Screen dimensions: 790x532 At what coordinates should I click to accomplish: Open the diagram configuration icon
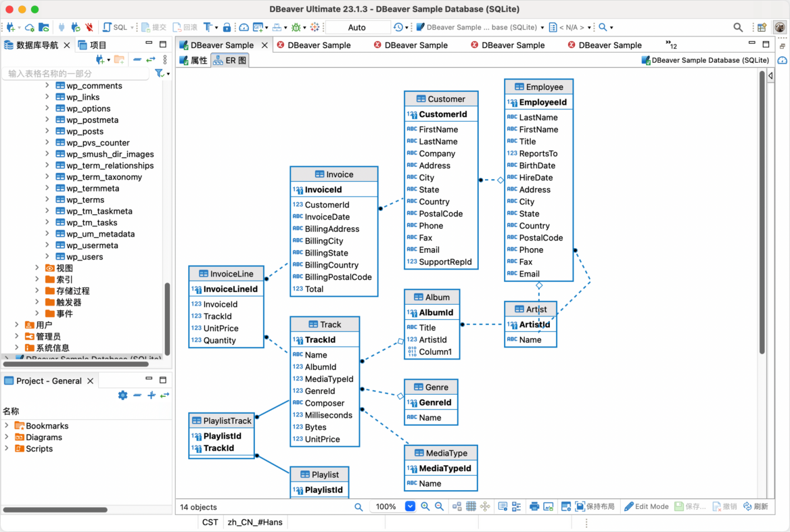click(x=566, y=506)
